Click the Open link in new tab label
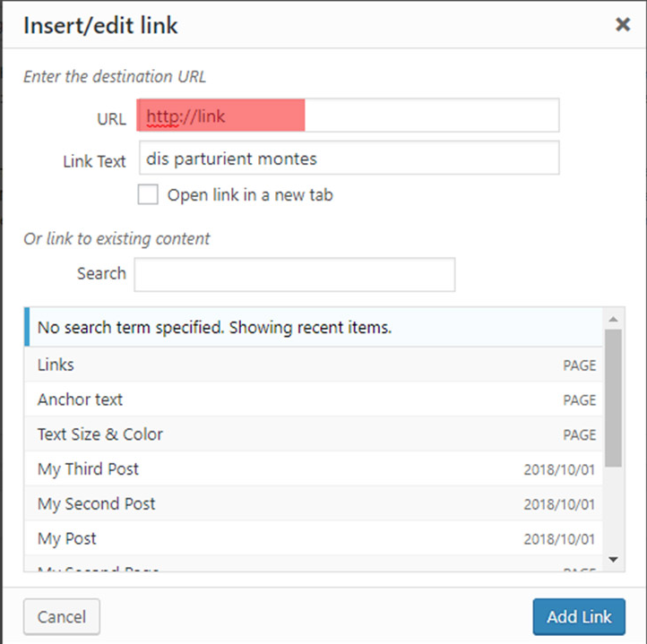The height and width of the screenshot is (644, 647). (250, 194)
